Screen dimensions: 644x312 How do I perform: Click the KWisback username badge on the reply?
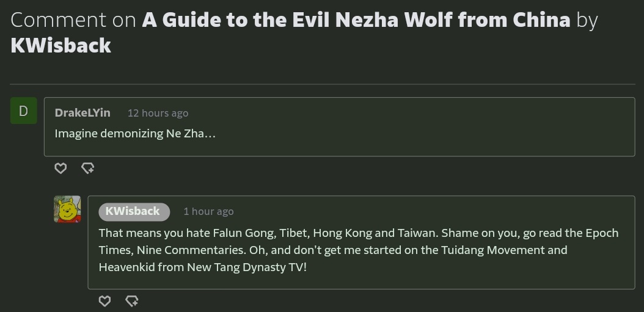point(134,211)
